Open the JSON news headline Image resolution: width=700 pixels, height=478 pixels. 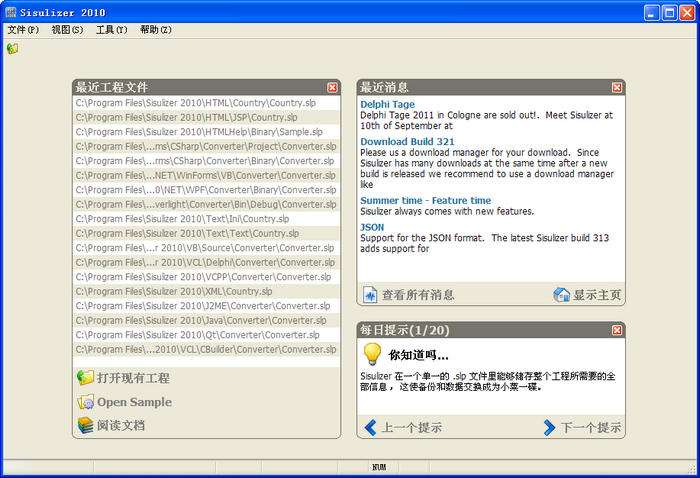372,227
